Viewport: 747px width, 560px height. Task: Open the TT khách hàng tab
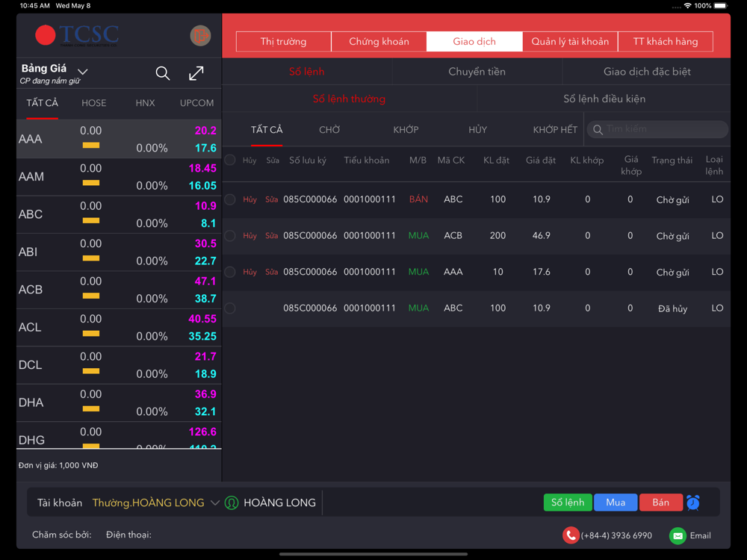click(666, 41)
